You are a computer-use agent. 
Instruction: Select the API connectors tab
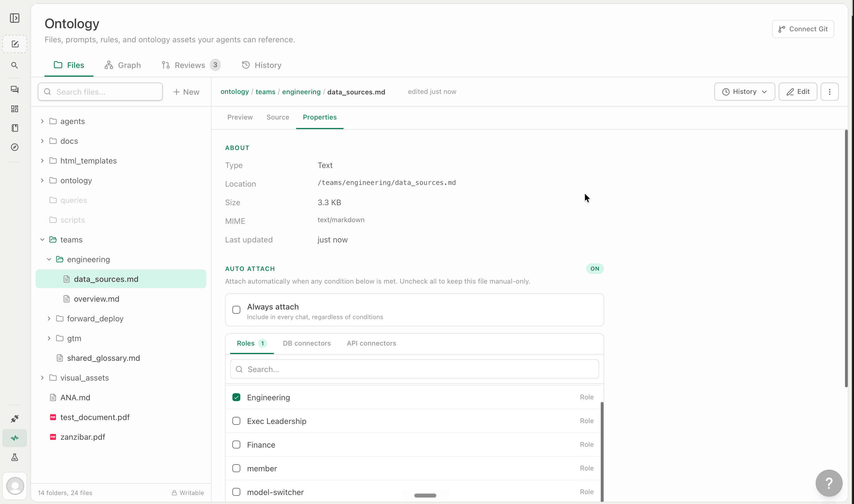tap(371, 343)
